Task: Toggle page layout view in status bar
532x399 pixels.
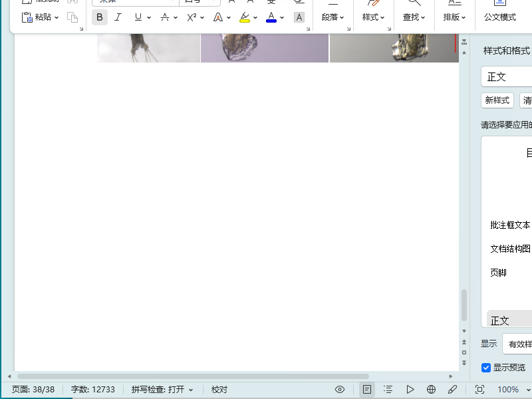Action: point(367,390)
